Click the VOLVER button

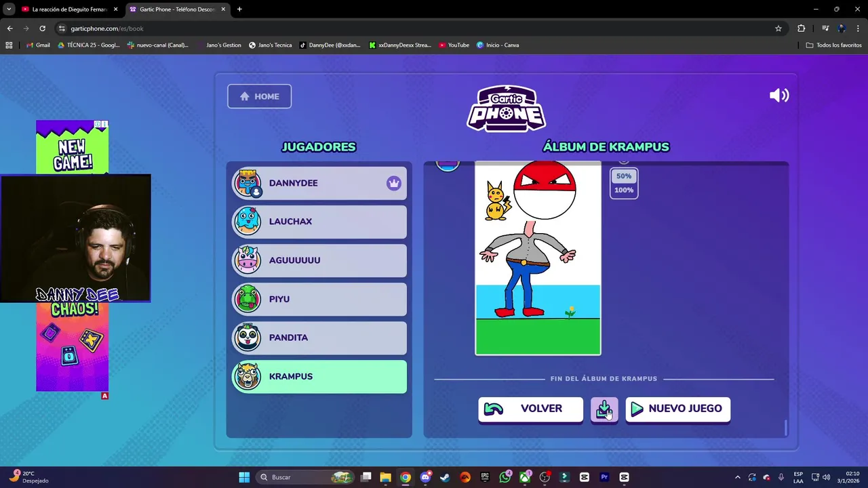point(530,409)
